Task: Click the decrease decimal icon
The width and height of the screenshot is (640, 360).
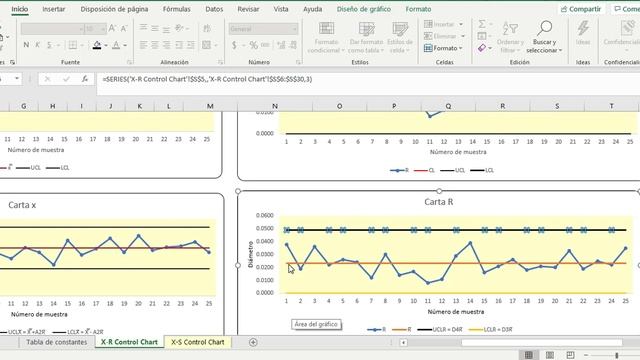Action: [293, 45]
